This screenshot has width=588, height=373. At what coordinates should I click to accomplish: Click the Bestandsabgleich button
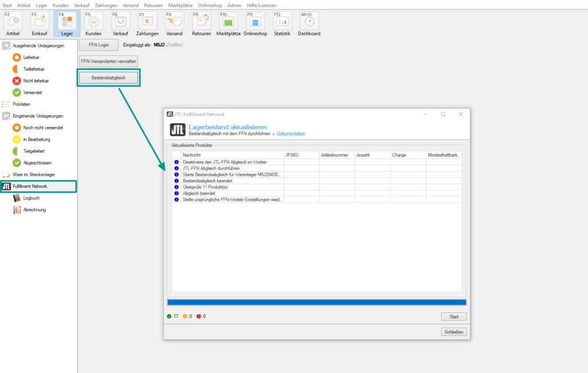[109, 78]
